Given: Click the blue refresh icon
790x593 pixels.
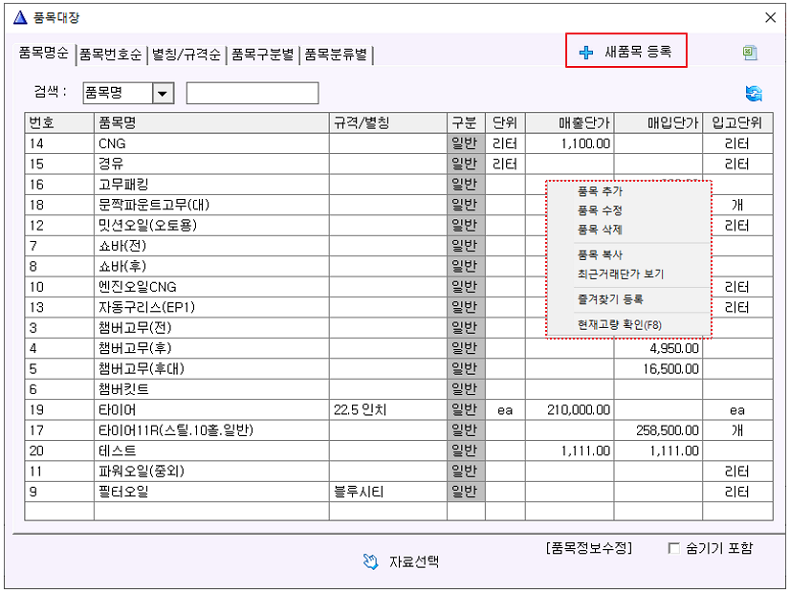Looking at the screenshot, I should click(x=754, y=93).
